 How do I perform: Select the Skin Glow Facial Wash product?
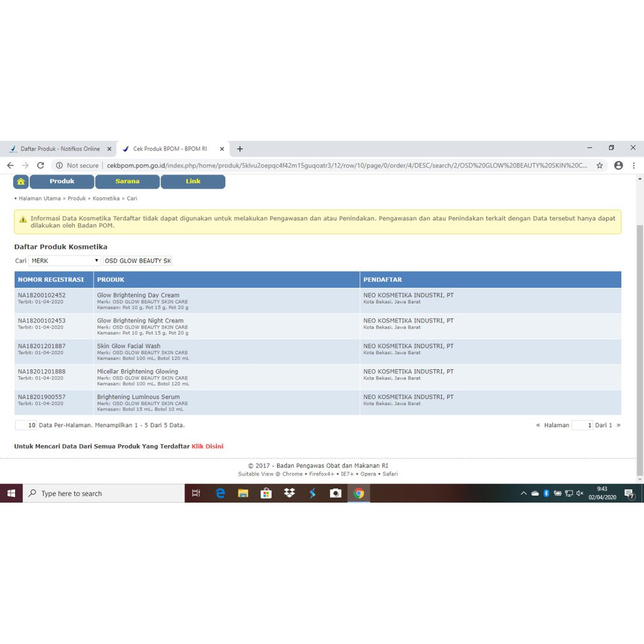point(128,347)
